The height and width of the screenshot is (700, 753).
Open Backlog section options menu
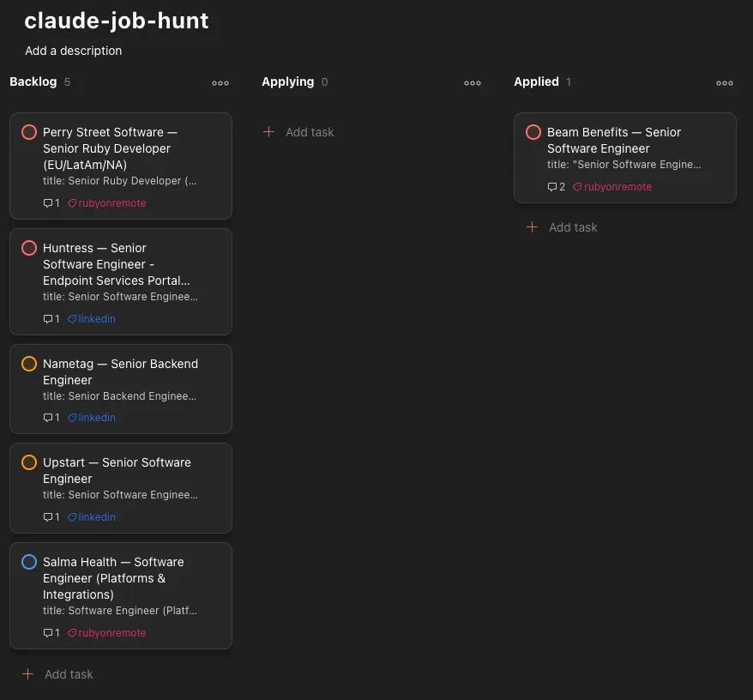click(220, 83)
